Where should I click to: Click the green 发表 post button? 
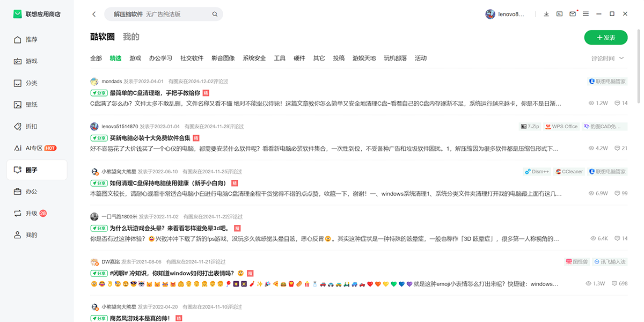(605, 38)
